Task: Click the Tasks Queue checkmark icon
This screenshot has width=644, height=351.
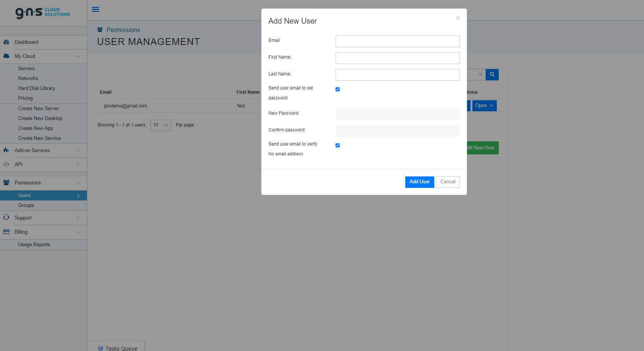Action: click(x=101, y=348)
